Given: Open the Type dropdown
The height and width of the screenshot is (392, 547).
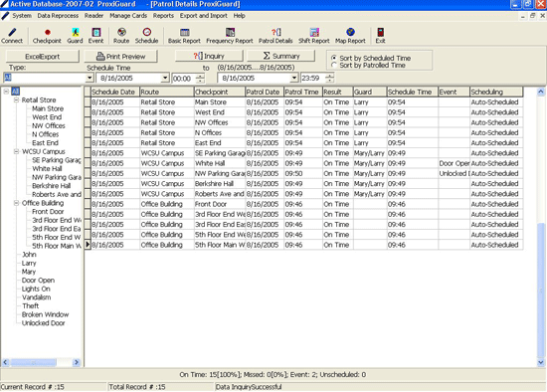Looking at the screenshot, I should (x=90, y=78).
